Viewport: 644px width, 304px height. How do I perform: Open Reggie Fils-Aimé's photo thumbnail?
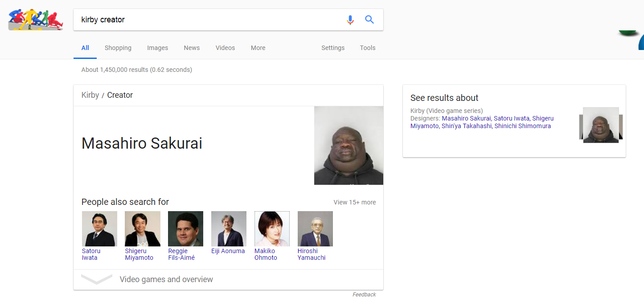click(185, 229)
